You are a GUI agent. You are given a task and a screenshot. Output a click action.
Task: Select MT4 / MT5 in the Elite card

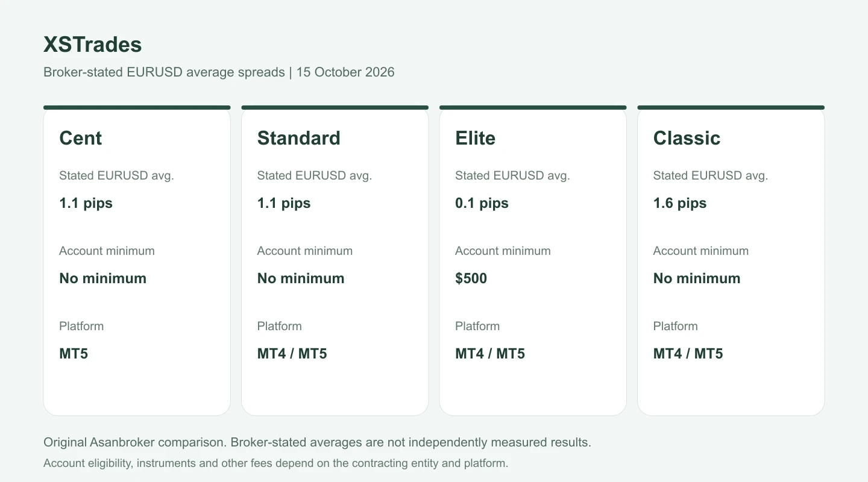tap(490, 354)
